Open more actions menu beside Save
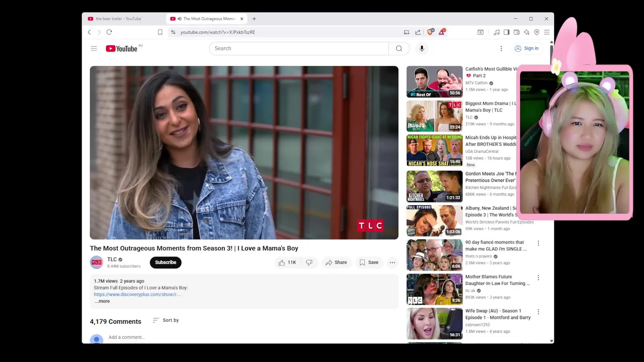Viewport: 644px width, 362px height. click(392, 262)
